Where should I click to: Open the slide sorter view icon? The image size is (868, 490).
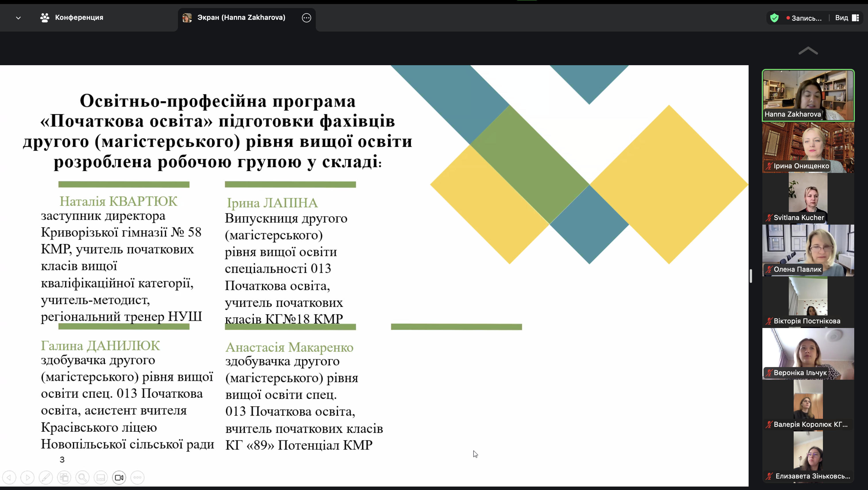(x=64, y=477)
